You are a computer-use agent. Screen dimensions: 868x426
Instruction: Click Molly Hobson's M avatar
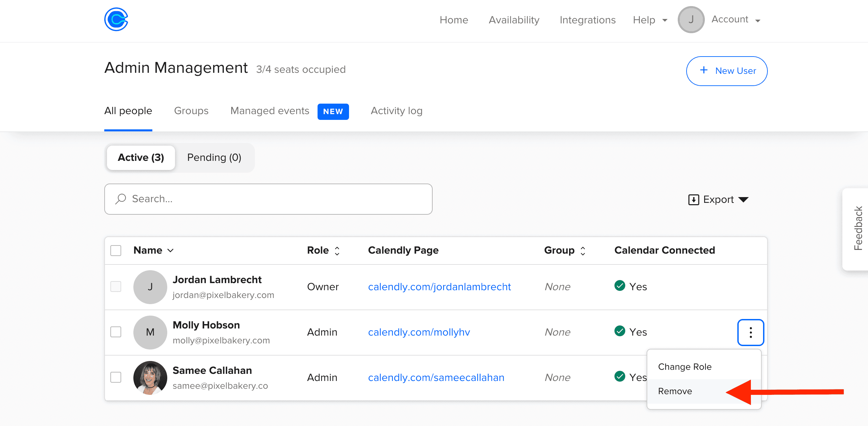click(x=150, y=332)
